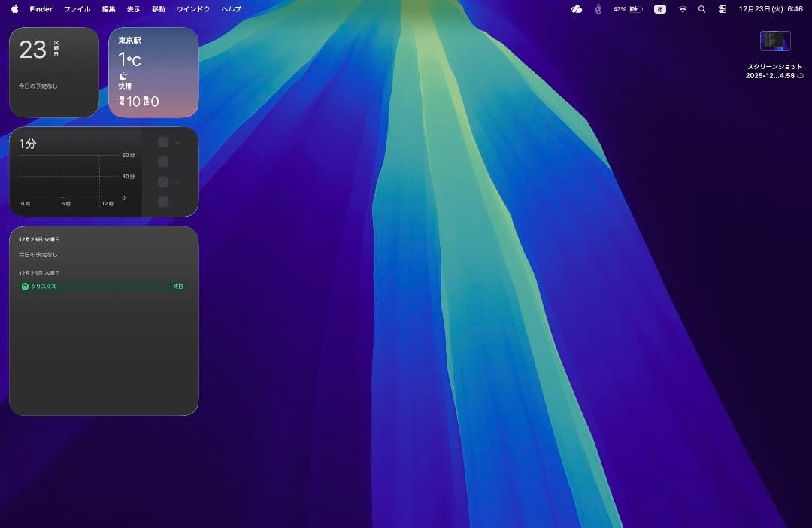Expand the 表示 menu
812x528 pixels.
(133, 9)
